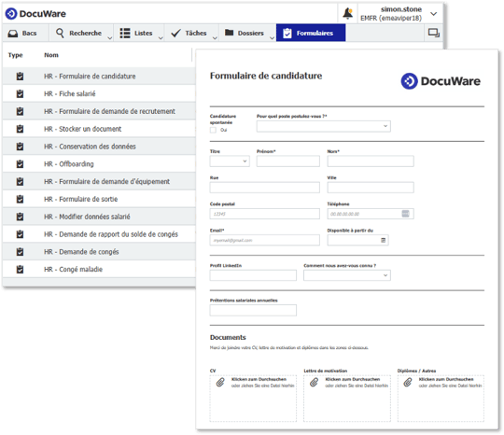Expand the simon.stone user menu
504x435 pixels.
[x=433, y=14]
